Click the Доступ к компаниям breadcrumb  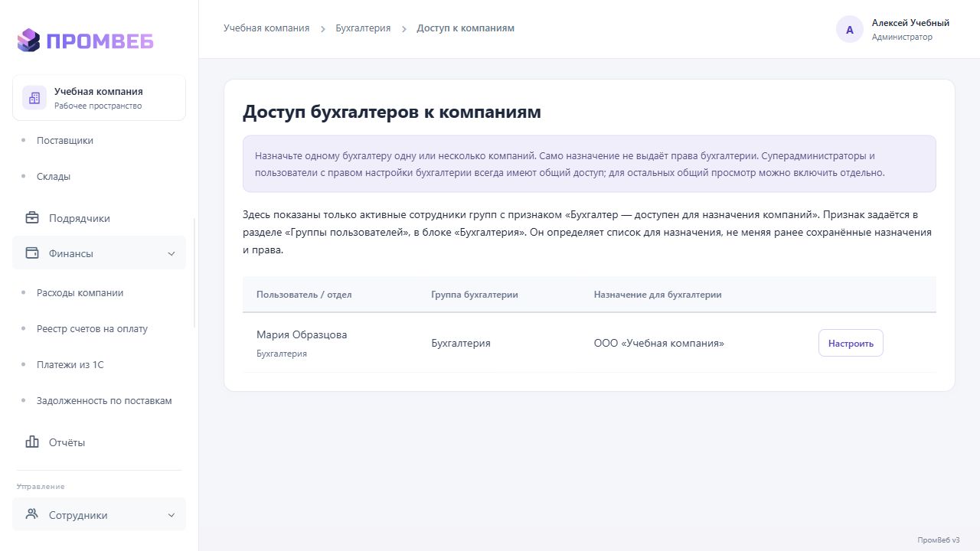pyautogui.click(x=465, y=28)
